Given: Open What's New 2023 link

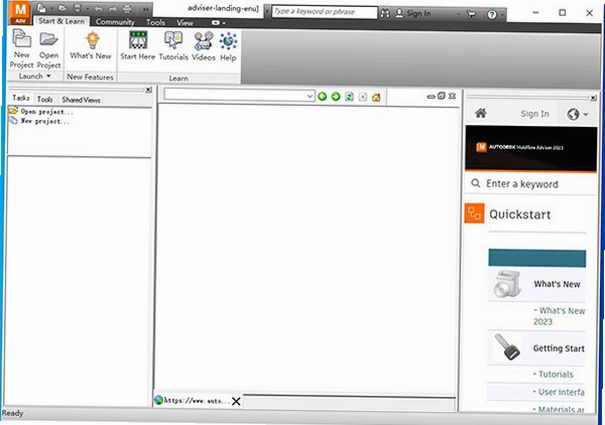Looking at the screenshot, I should click(559, 316).
